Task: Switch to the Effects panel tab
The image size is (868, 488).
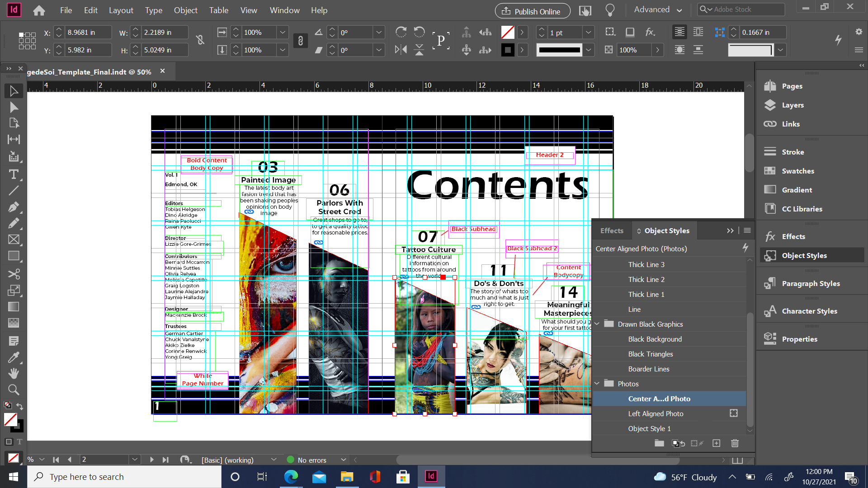Action: pos(612,230)
